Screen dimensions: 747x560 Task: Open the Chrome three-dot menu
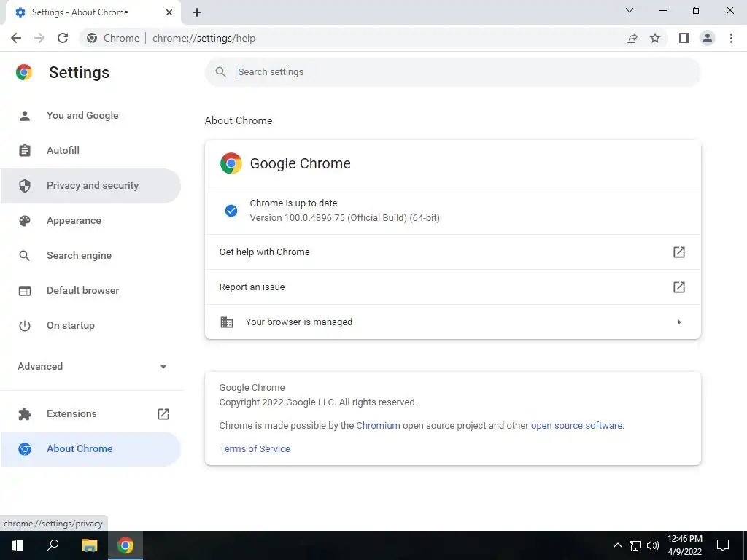pos(731,38)
